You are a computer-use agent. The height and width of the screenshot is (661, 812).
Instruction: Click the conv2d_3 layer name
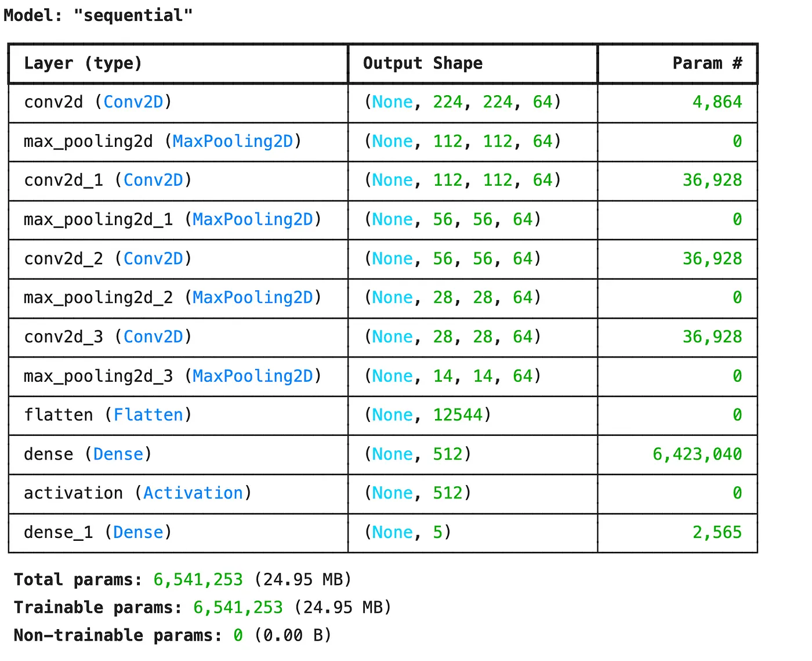click(63, 337)
